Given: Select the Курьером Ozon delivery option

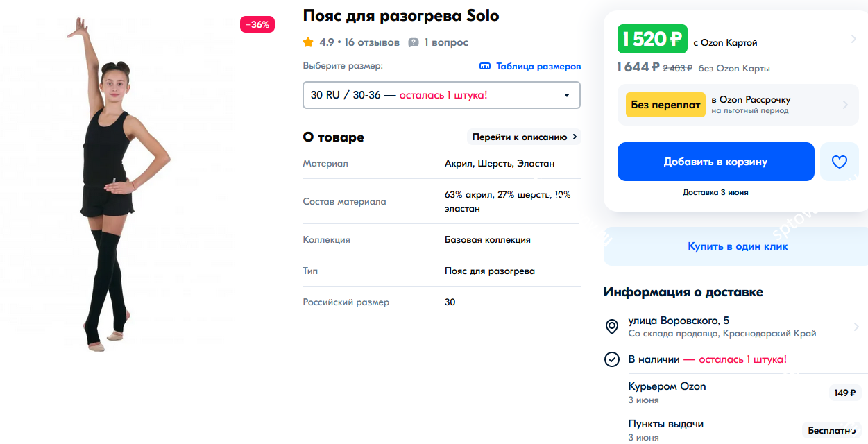Looking at the screenshot, I should tap(667, 386).
